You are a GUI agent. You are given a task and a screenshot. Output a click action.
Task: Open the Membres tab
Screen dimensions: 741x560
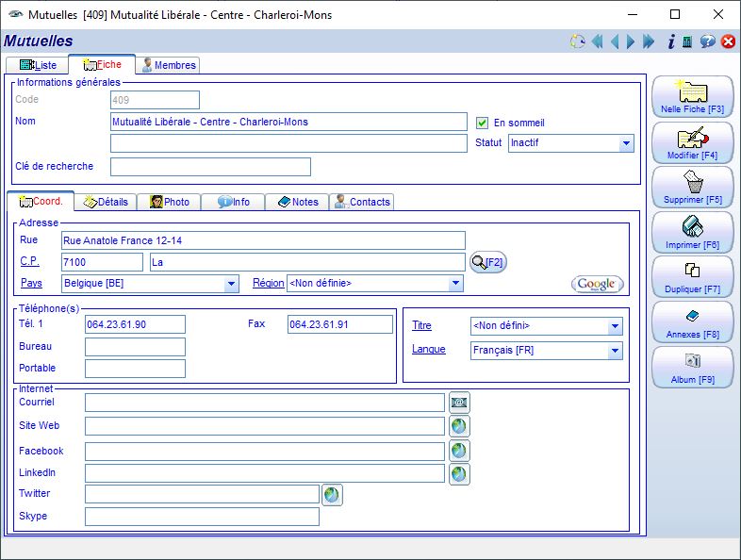pyautogui.click(x=169, y=65)
